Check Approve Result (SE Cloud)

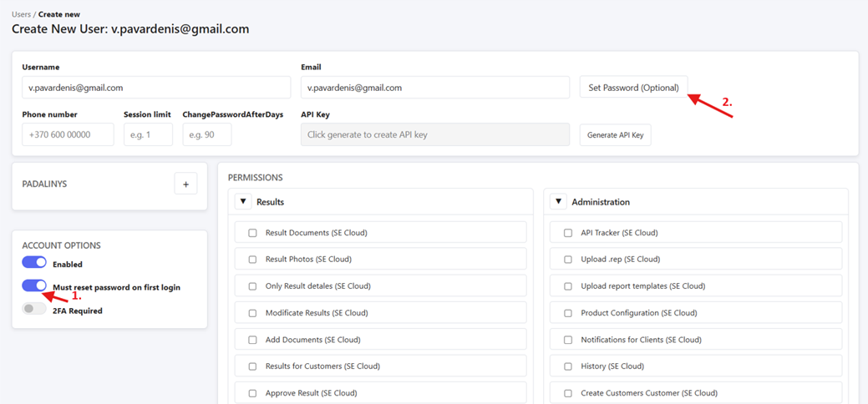tap(252, 393)
